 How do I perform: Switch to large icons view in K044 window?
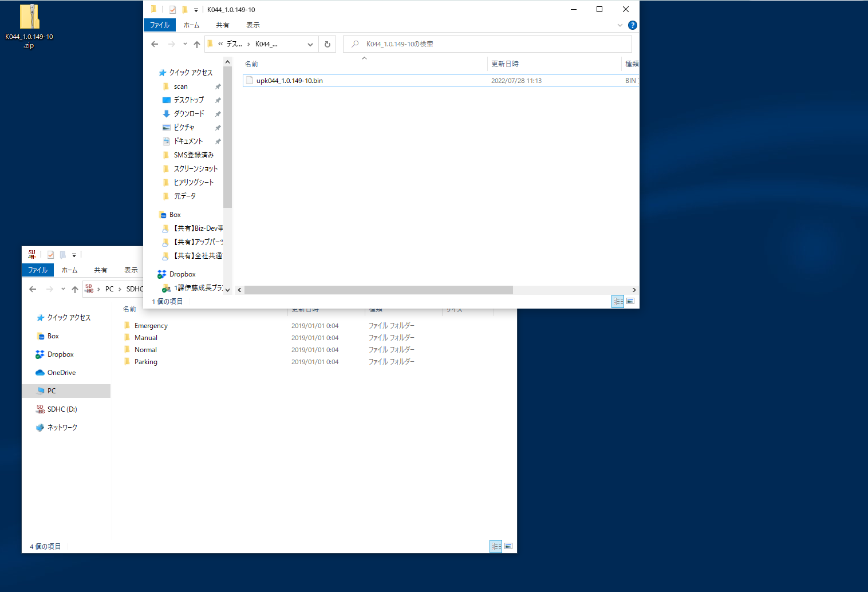(630, 301)
